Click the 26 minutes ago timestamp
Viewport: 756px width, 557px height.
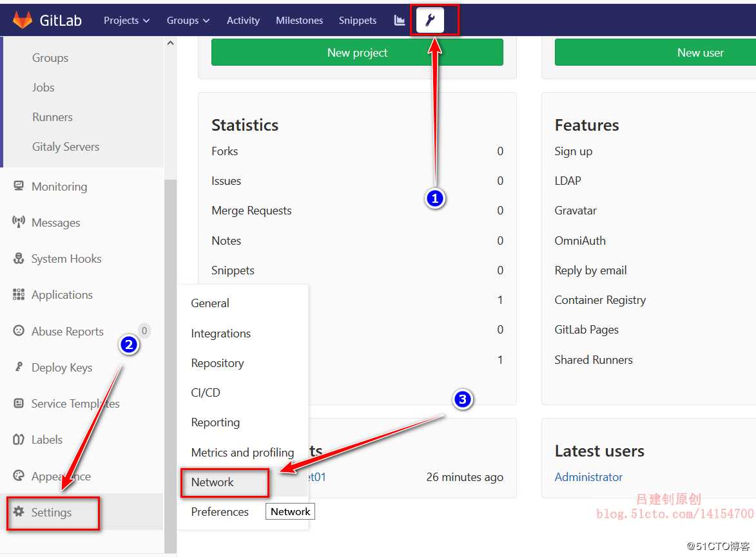coord(465,477)
